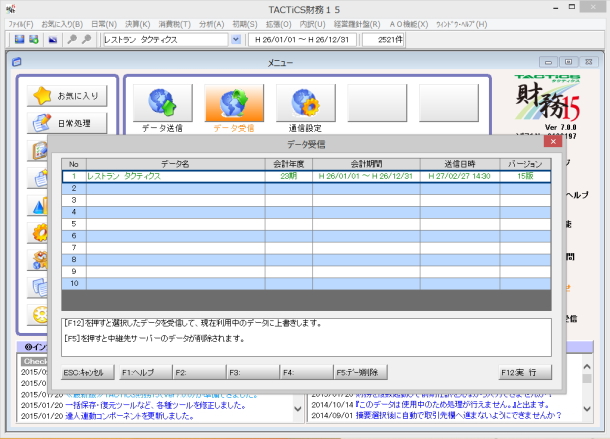Click left news panel scroll down arrow
The image size is (610, 439).
tap(298, 409)
